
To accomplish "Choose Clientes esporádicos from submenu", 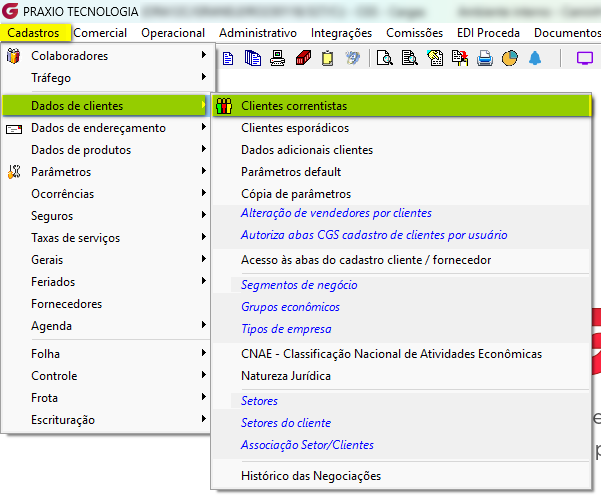I will (401, 128).
